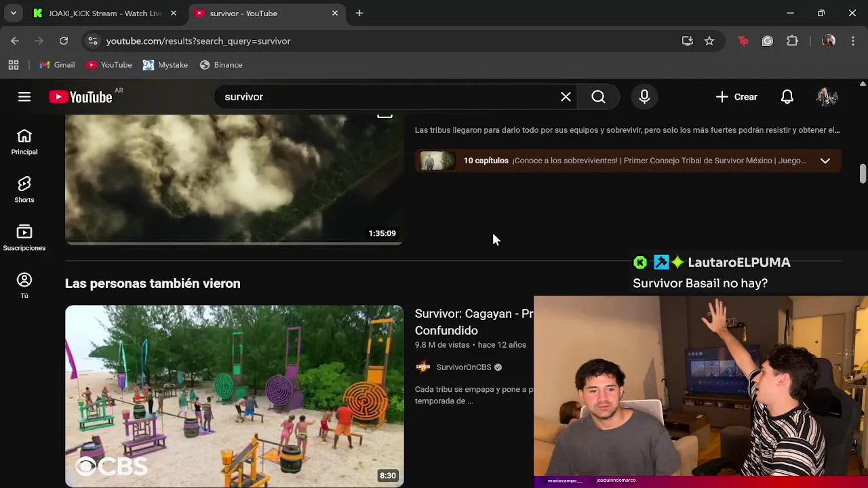The image size is (868, 488).
Task: Play the 1:35:09 video thumbnail
Action: click(234, 179)
